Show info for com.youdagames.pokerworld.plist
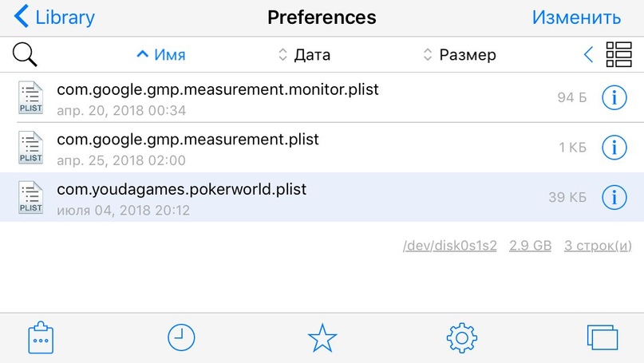Image resolution: width=644 pixels, height=363 pixels. 614,197
